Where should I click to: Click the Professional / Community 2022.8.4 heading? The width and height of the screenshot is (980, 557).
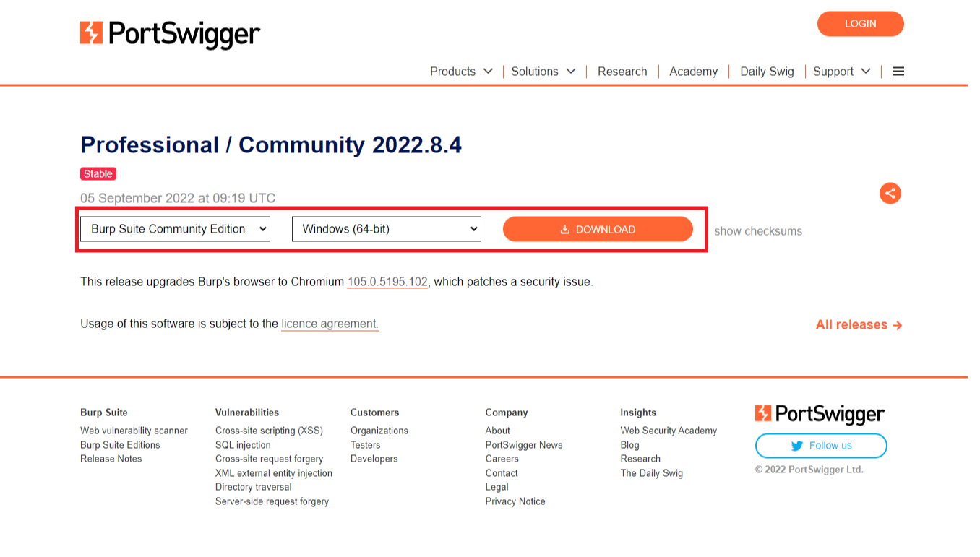tap(271, 144)
